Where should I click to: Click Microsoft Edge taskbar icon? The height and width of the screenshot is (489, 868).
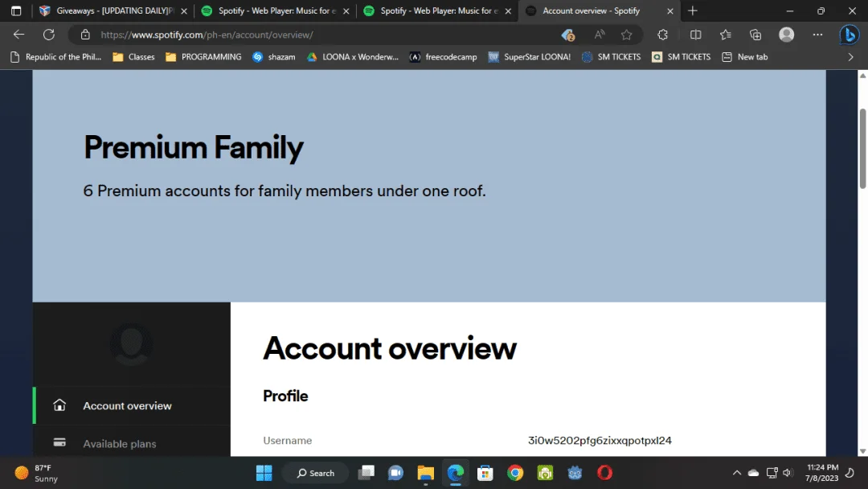tap(456, 473)
